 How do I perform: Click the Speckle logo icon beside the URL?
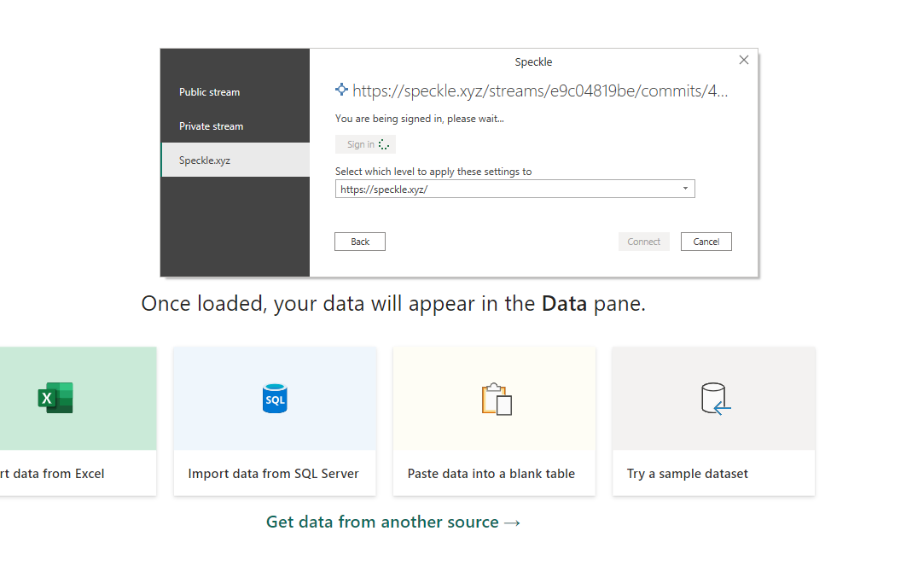tap(341, 90)
